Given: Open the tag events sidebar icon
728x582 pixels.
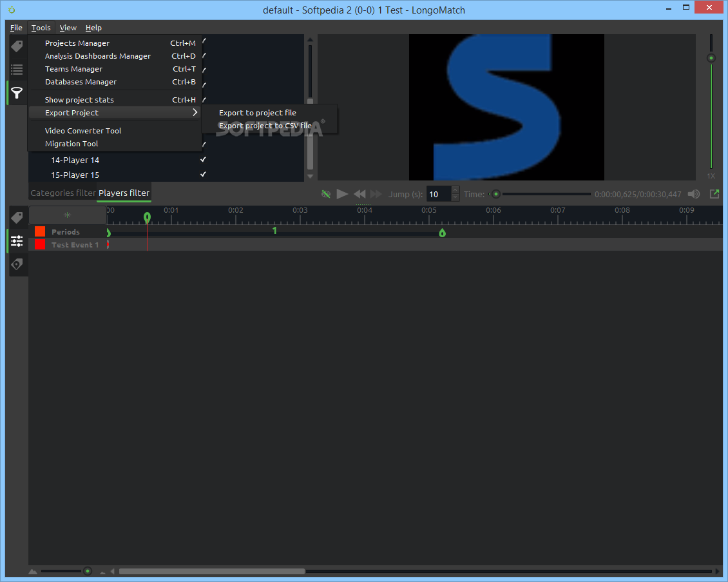Looking at the screenshot, I should click(17, 46).
